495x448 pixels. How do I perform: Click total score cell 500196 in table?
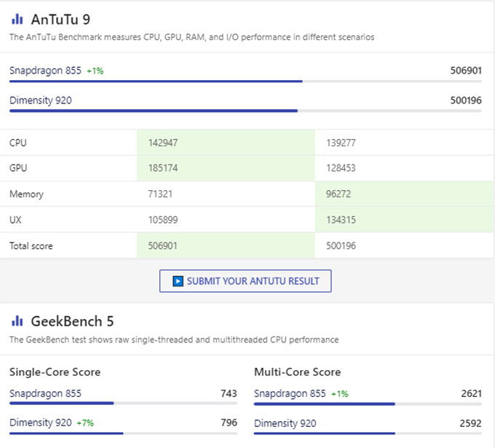point(341,245)
